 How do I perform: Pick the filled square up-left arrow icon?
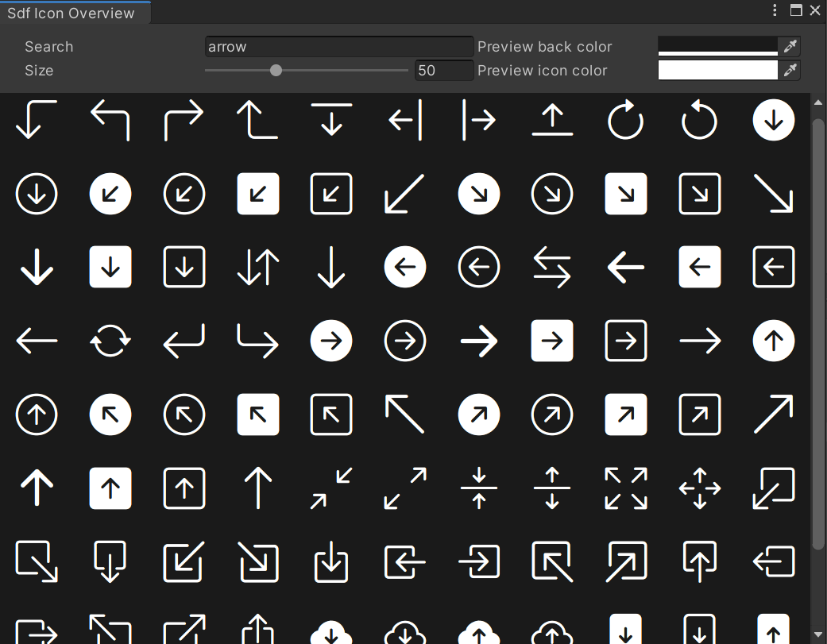tap(258, 415)
